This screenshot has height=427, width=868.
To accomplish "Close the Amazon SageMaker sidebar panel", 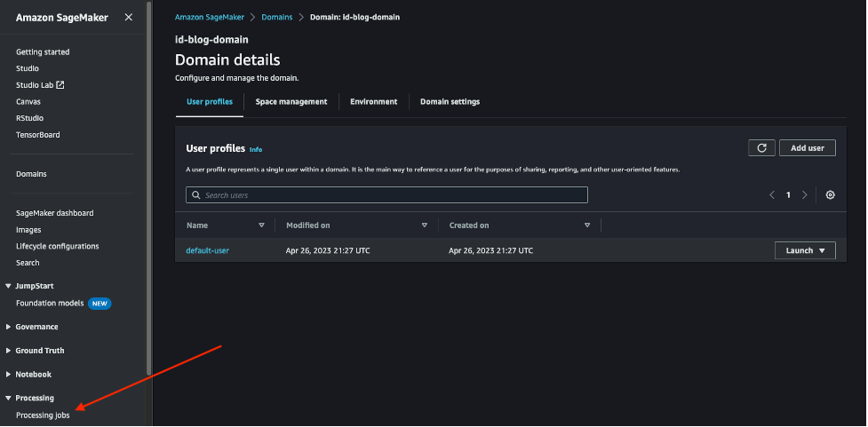I will point(129,17).
